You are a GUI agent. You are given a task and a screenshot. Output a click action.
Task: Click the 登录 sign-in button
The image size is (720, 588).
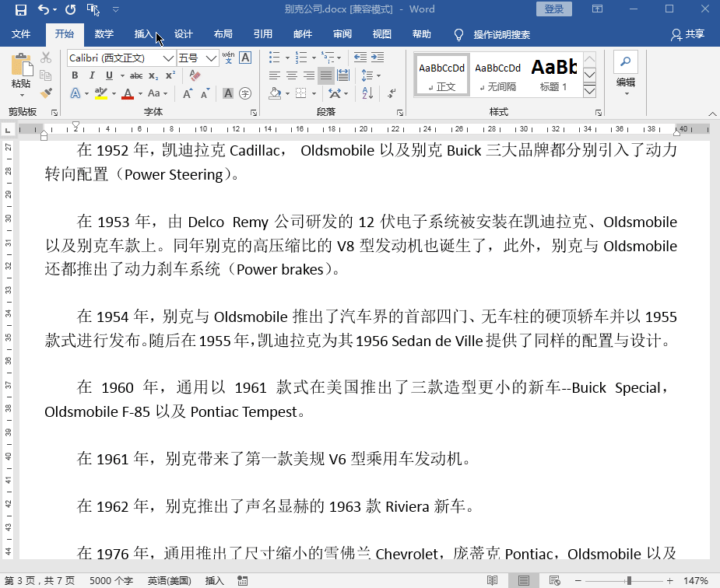[553, 9]
